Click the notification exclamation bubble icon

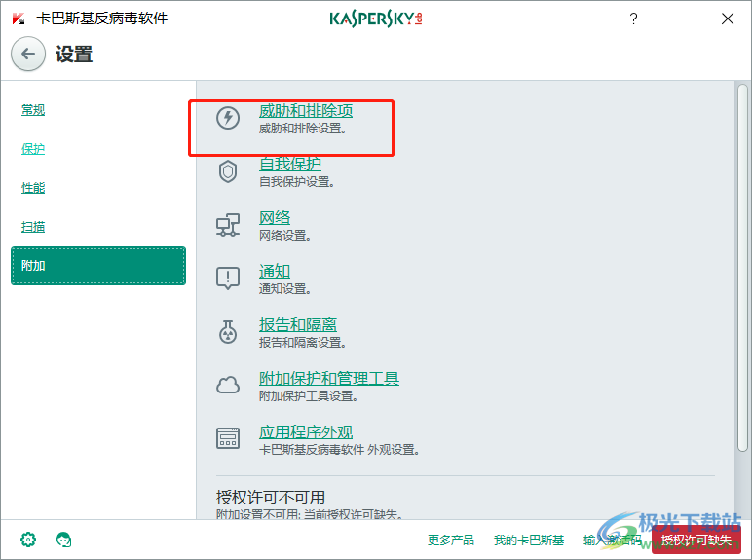click(x=228, y=279)
